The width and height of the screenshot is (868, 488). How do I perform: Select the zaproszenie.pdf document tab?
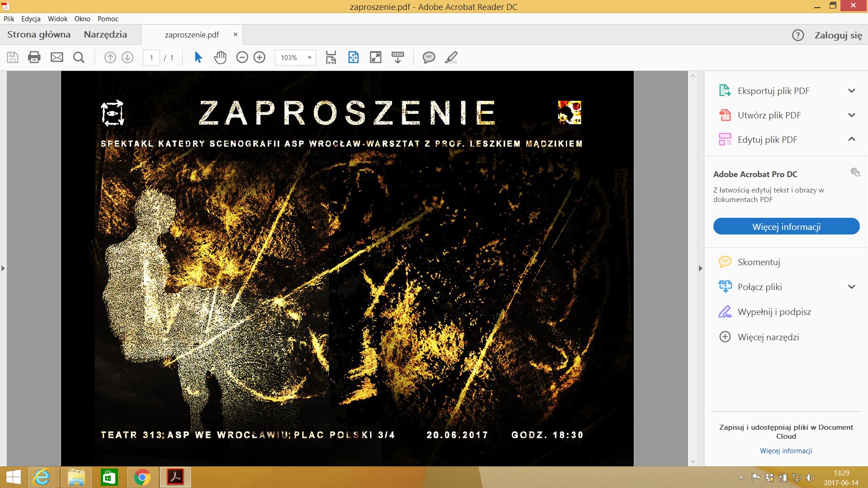[x=192, y=35]
